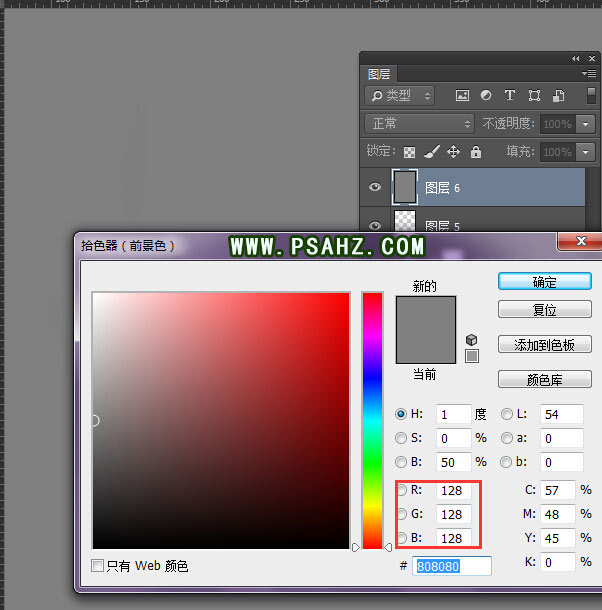This screenshot has width=602, height=610.
Task: Click the lock all padlock icon
Action: click(x=476, y=152)
